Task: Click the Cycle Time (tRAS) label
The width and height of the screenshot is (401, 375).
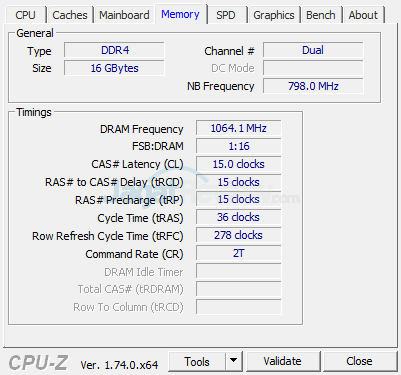Action: pyautogui.click(x=140, y=218)
